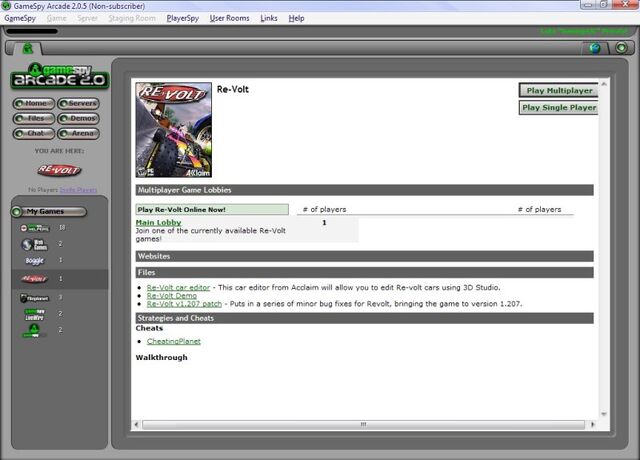This screenshot has height=460, width=640.
Task: Click the vertical scrollbar up arrow
Action: click(x=604, y=84)
